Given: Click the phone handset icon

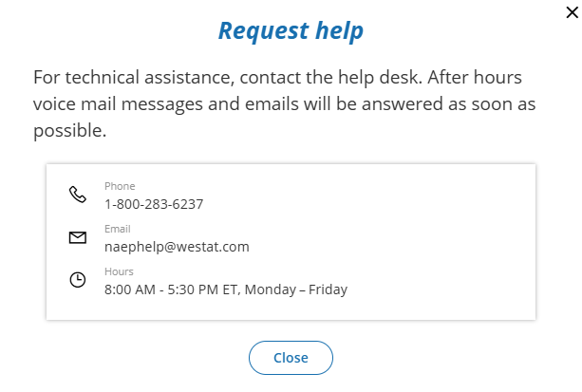Looking at the screenshot, I should (x=78, y=195).
